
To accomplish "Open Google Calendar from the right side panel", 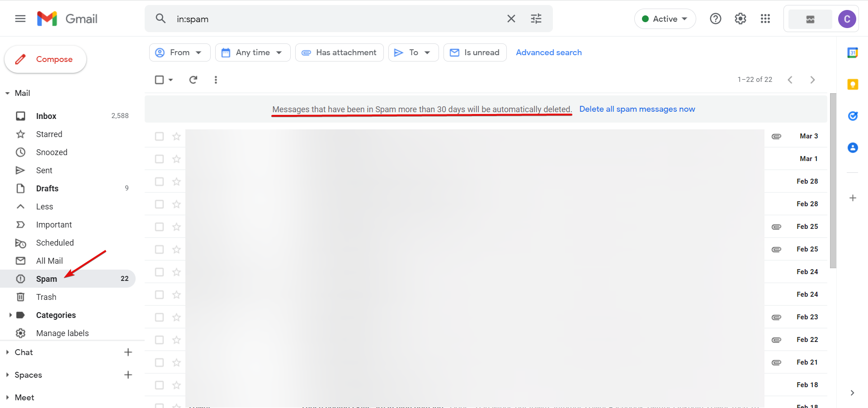I will click(x=853, y=52).
